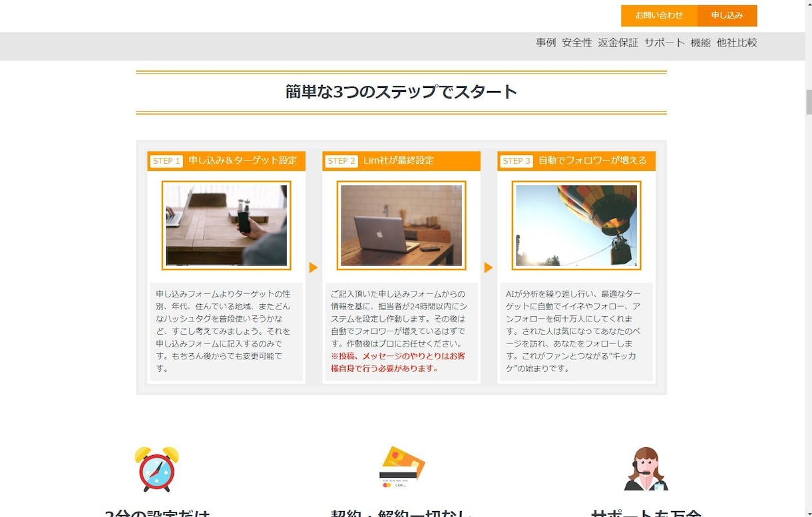
Task: Click the STEP 2 description starting ご記入頂いた
Action: pyautogui.click(x=398, y=319)
